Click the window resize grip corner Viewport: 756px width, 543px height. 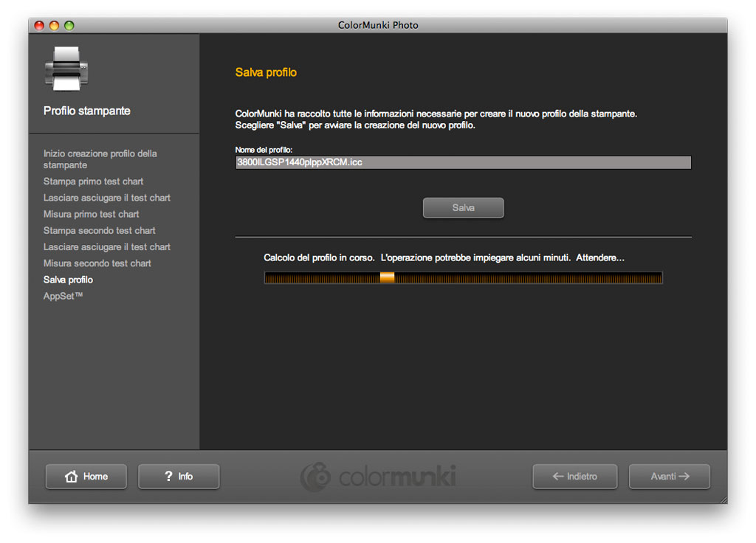(x=724, y=499)
